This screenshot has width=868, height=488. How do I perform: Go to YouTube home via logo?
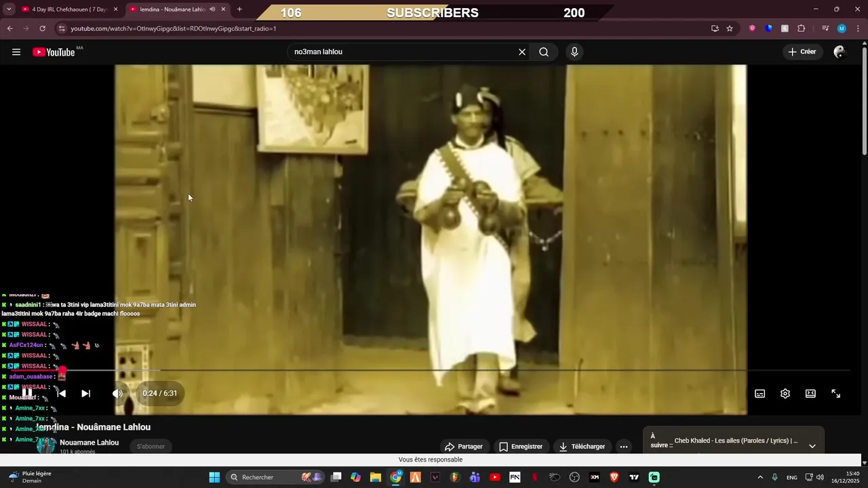54,52
